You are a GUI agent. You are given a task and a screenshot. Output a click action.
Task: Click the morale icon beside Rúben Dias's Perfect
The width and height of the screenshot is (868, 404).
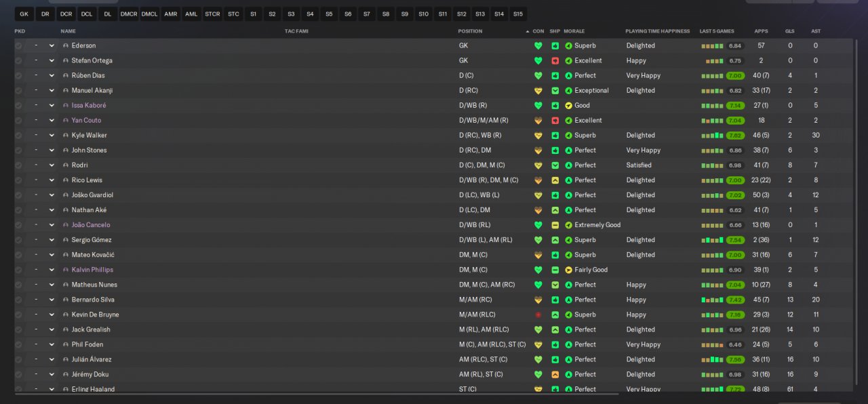[x=568, y=76]
